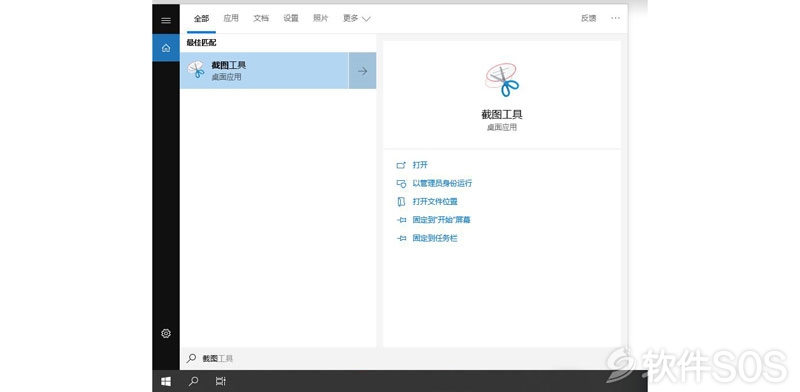Screen dimensions: 800x392
Task: Choose 打开文件位置
Action: click(x=435, y=202)
